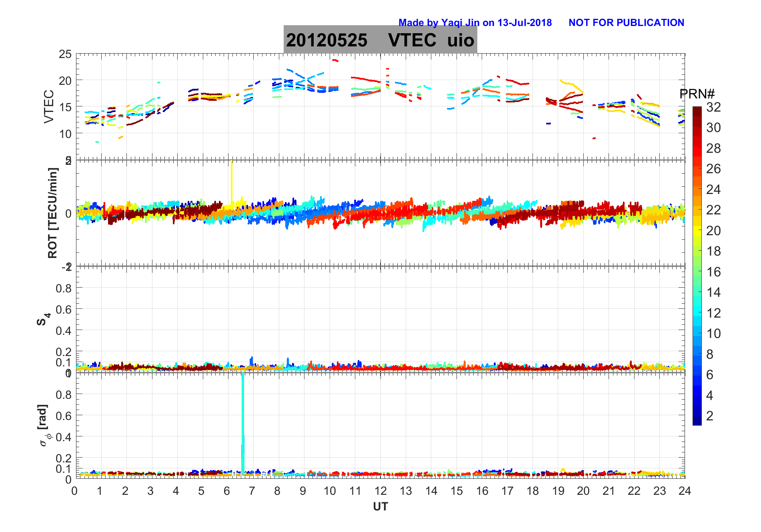
Task: Click the 'UT' x-axis label
Action: [x=380, y=507]
